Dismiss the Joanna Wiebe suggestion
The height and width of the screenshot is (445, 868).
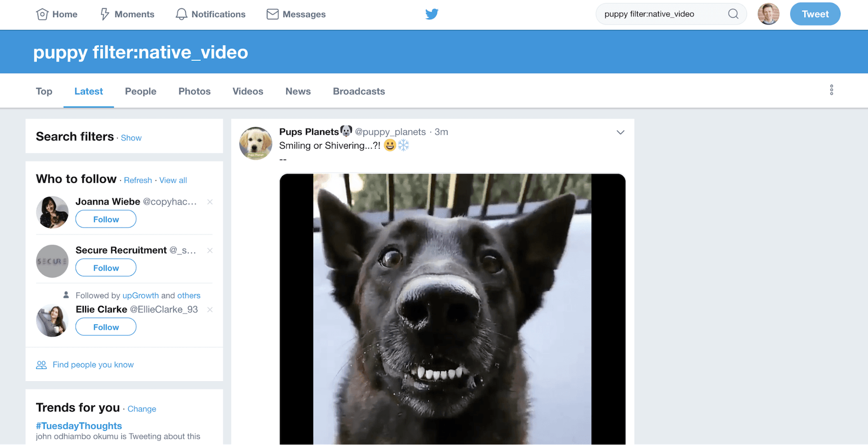[x=210, y=202]
